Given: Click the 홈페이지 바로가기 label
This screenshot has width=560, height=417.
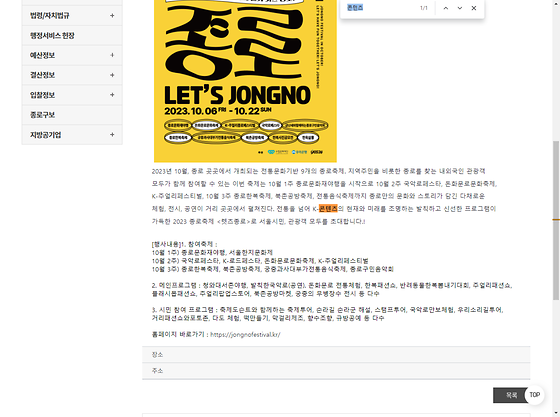Looking at the screenshot, I should click(x=178, y=335).
